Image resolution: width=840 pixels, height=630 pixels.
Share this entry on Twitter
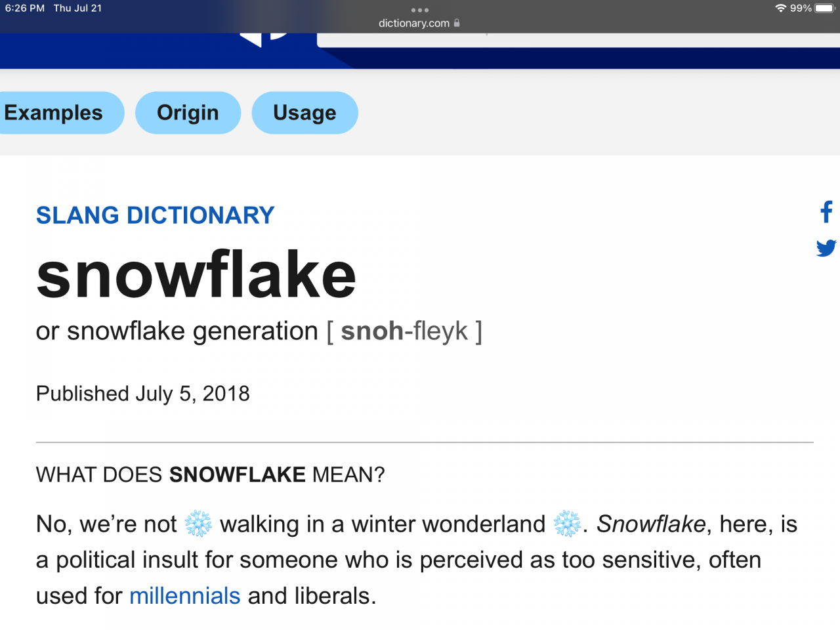point(826,248)
